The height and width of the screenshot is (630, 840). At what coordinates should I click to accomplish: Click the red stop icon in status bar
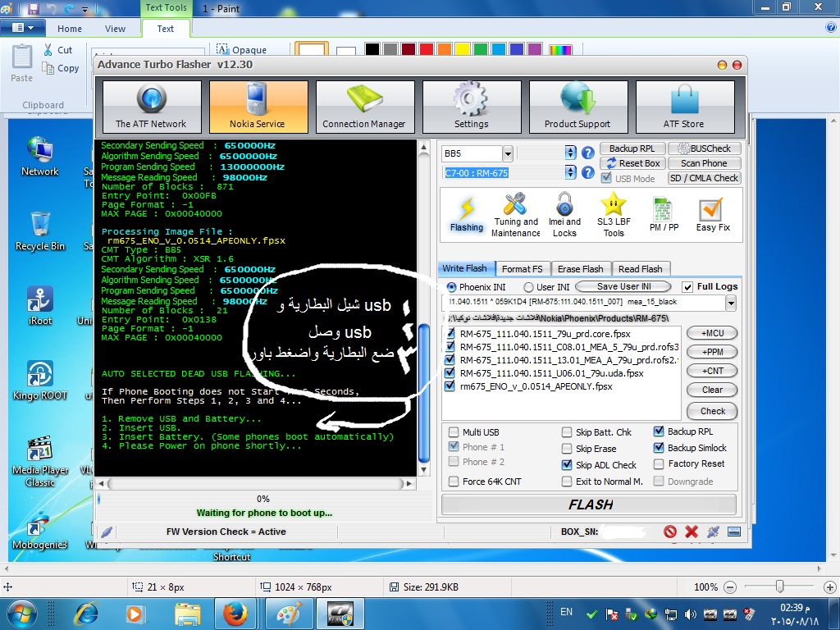pyautogui.click(x=669, y=532)
